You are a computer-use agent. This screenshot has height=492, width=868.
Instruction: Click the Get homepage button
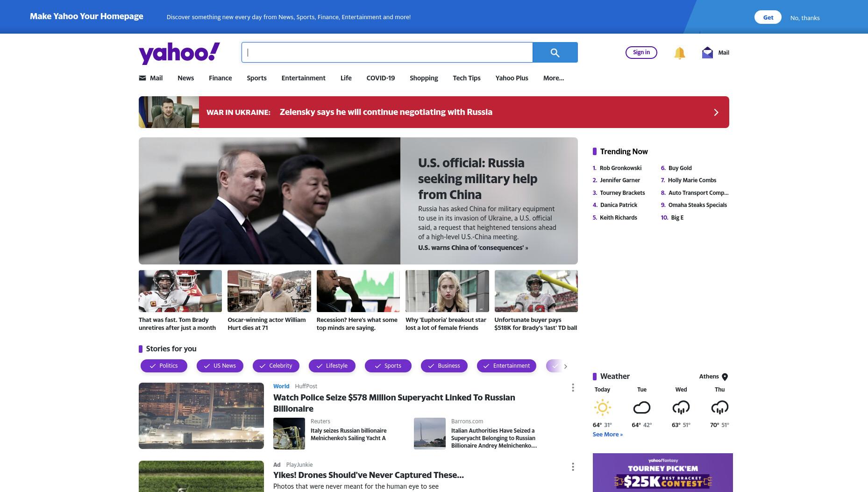[x=768, y=17]
